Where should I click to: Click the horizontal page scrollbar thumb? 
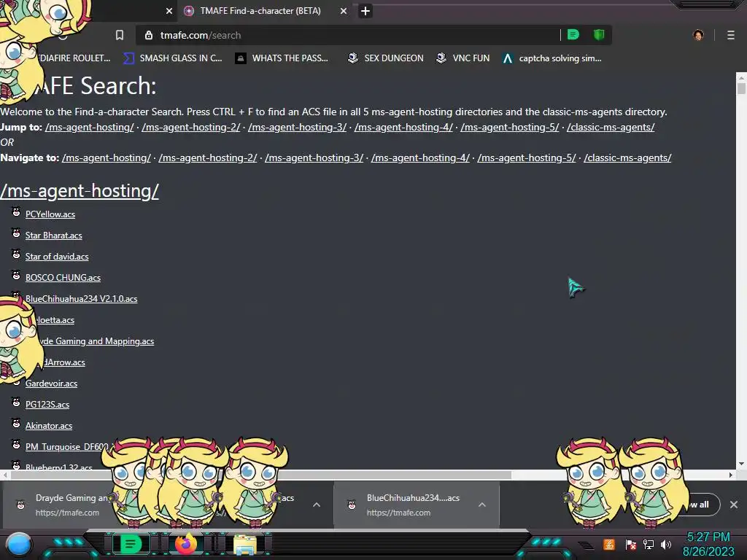pyautogui.click(x=261, y=475)
